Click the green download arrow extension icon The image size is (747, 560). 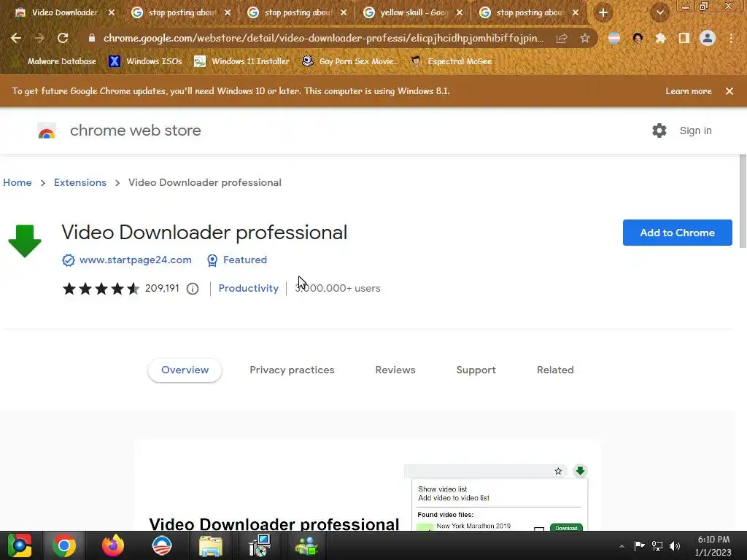[25, 241]
